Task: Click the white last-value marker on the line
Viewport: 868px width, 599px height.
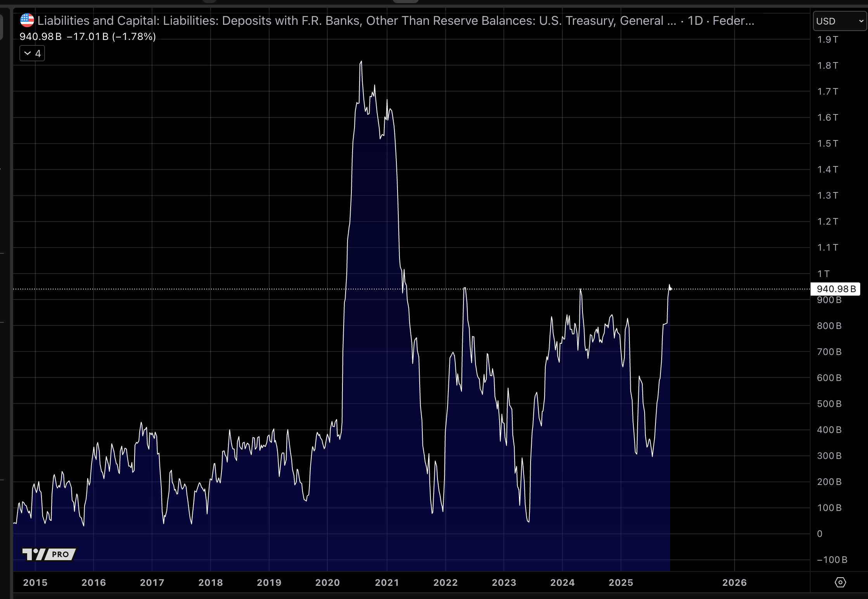Action: point(670,289)
